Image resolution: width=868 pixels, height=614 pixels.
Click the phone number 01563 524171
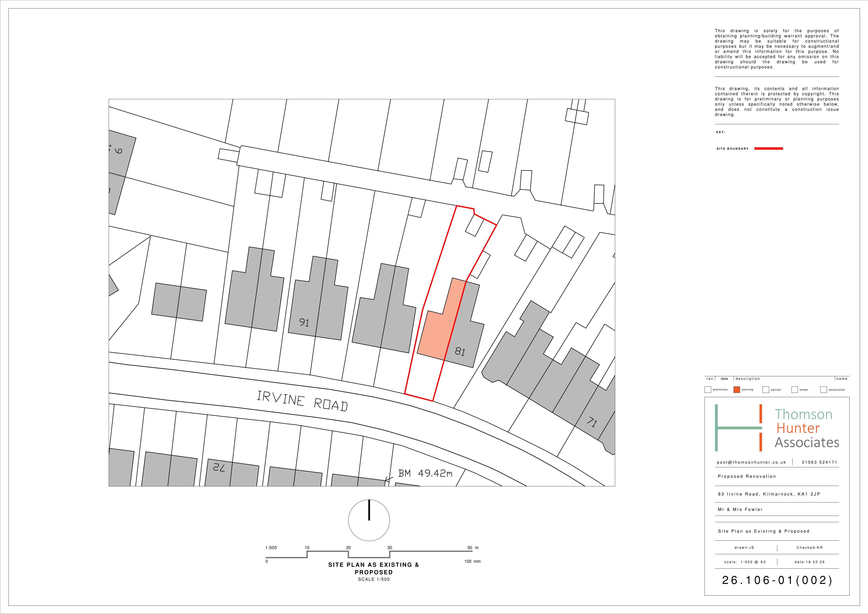pos(819,462)
